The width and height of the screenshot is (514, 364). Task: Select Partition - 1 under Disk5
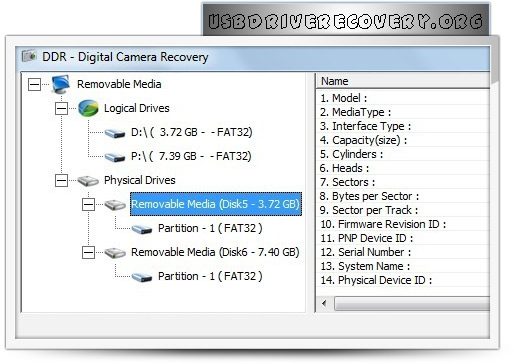(x=210, y=228)
